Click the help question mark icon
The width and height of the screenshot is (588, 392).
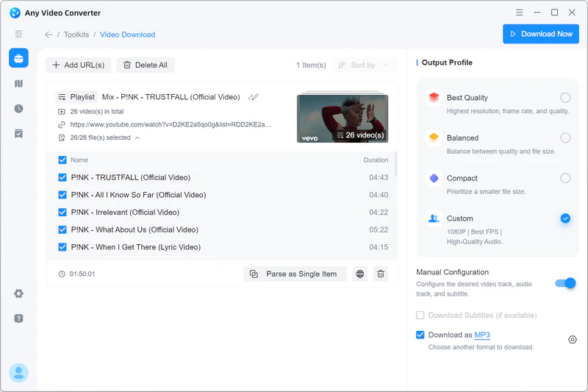pos(18,318)
